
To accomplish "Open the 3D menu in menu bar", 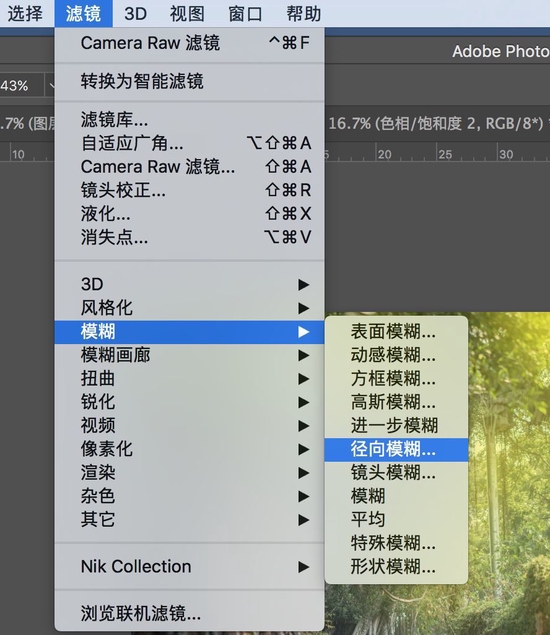I will click(x=135, y=13).
